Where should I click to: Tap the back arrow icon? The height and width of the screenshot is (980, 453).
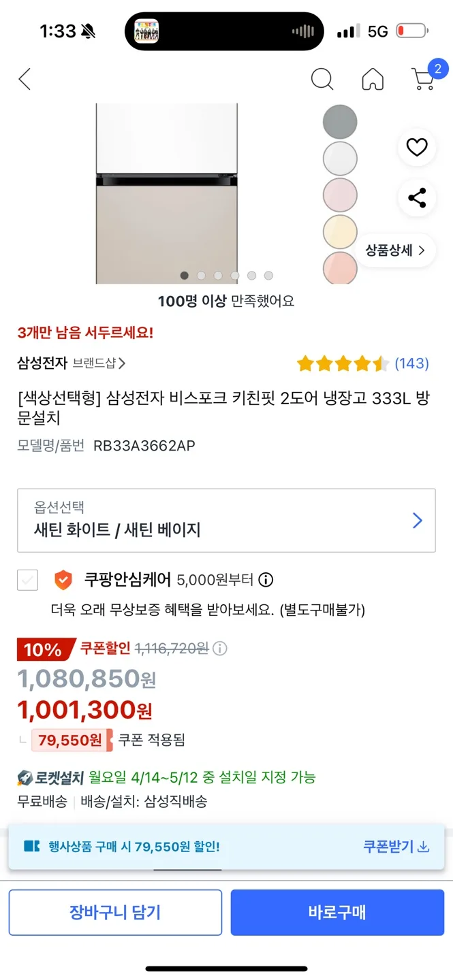point(25,80)
